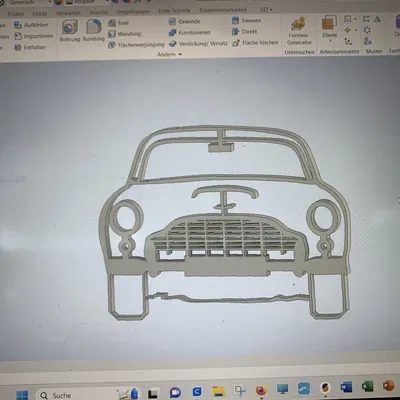Image resolution: width=400 pixels, height=400 pixels.
Task: Select the Rundung fillet tool
Action: point(94,30)
